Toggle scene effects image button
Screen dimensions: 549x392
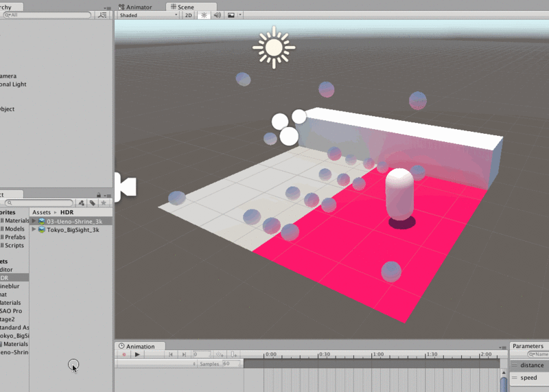[x=231, y=15]
